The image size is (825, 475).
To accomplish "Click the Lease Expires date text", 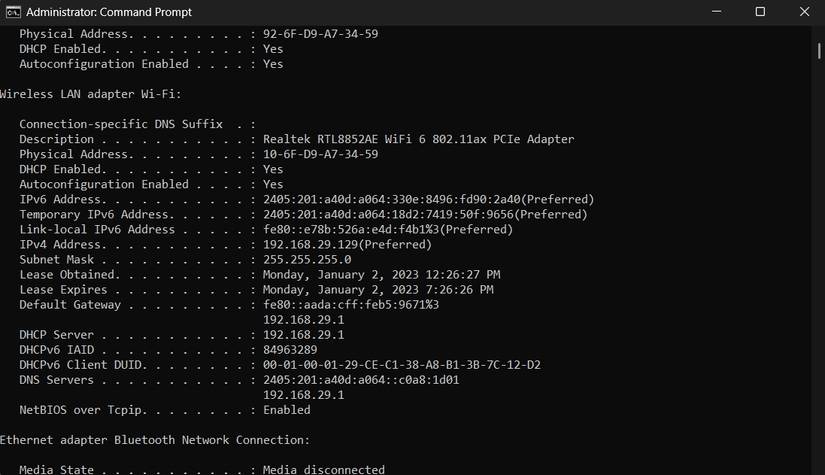I will point(378,290).
